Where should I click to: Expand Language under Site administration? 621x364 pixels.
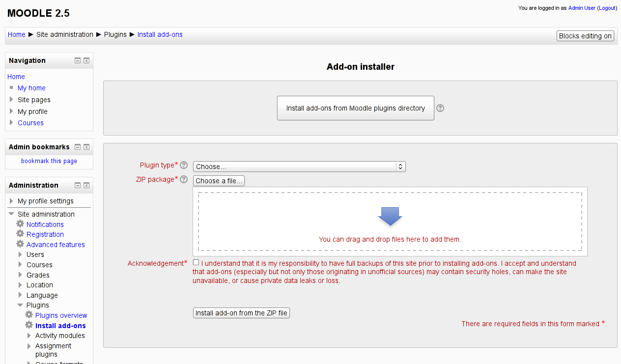[20, 295]
